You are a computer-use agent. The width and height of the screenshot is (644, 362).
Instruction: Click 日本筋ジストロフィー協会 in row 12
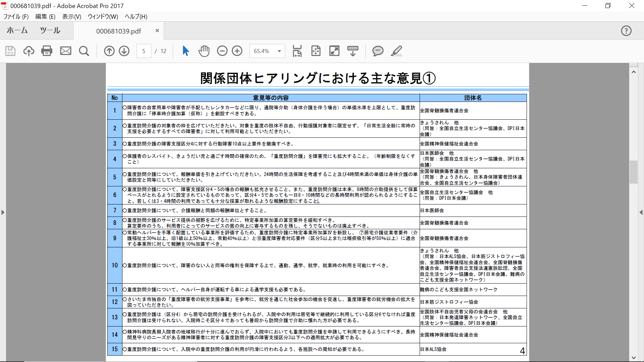(449, 302)
